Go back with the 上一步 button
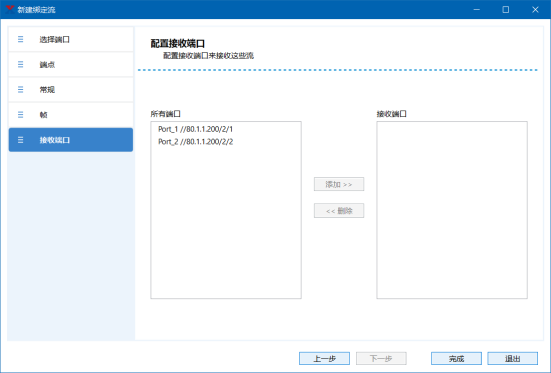Screen dimensions: 551x373 pyautogui.click(x=324, y=359)
